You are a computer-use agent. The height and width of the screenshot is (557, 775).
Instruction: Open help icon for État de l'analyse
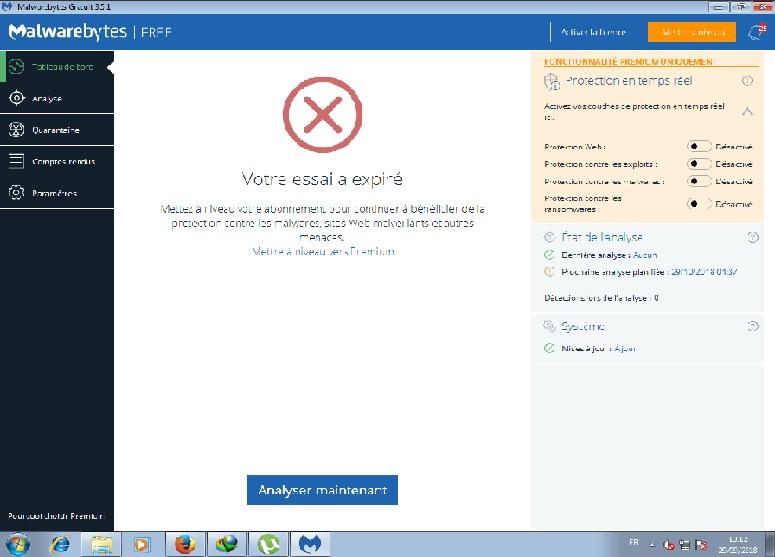click(x=752, y=237)
